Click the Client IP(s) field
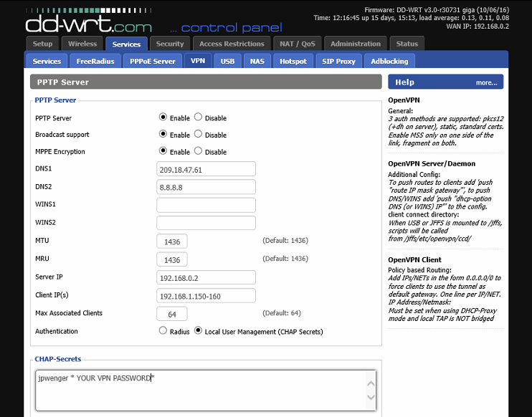Image resolution: width=532 pixels, height=417 pixels. 206,296
